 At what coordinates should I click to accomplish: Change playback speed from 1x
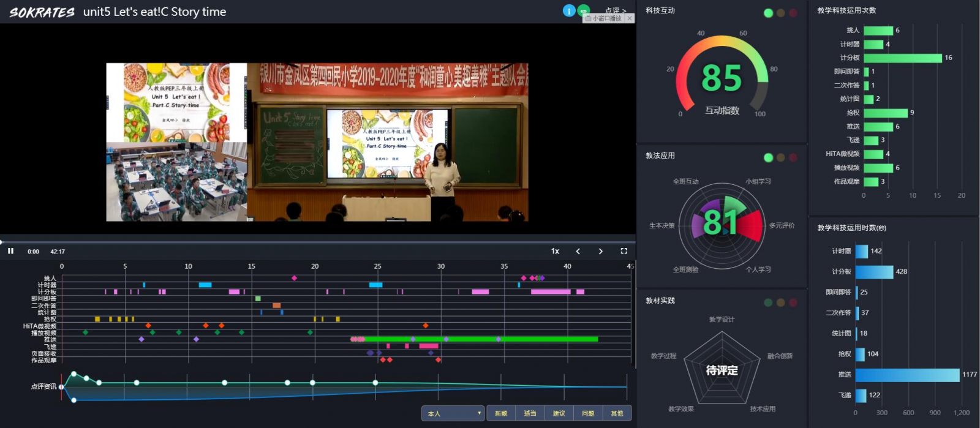[555, 251]
